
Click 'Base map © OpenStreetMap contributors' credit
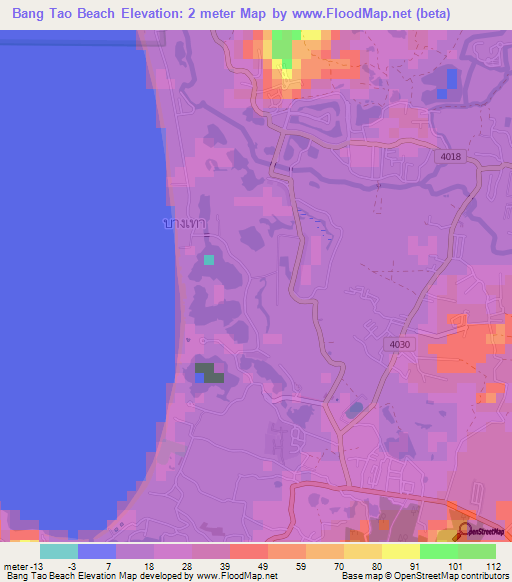(x=425, y=576)
